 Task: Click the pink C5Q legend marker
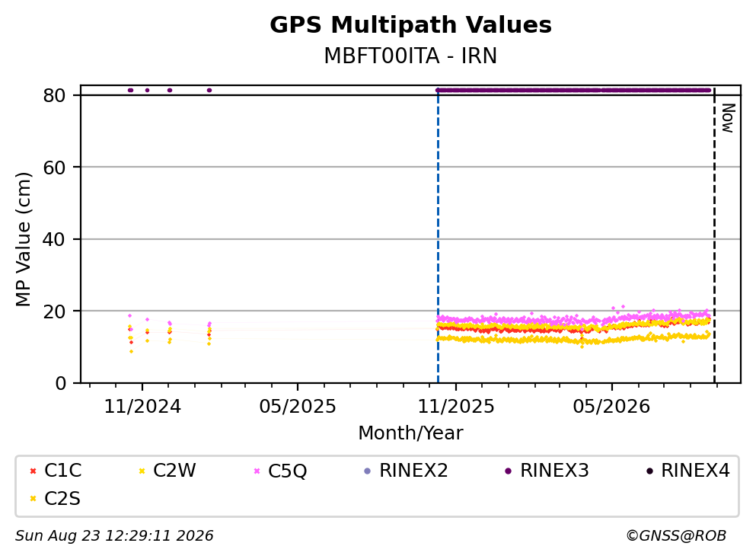pos(257,471)
